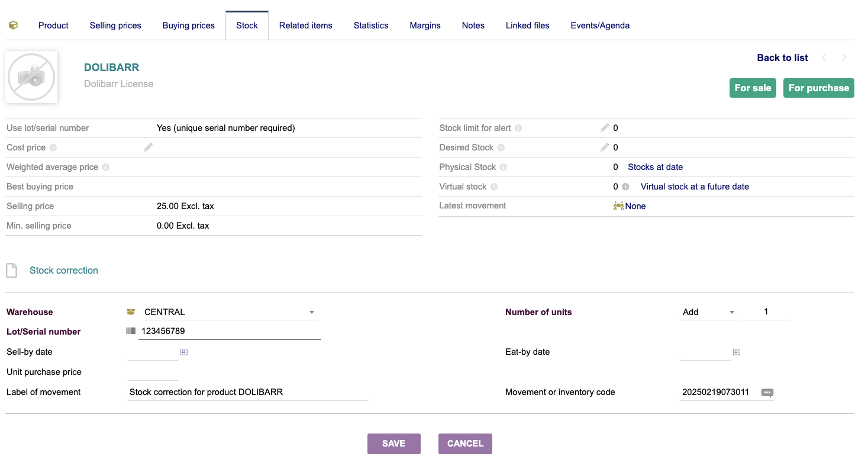Image resolution: width=868 pixels, height=472 pixels.
Task: Click the warehouse icon before CENTRAL
Action: click(x=131, y=312)
